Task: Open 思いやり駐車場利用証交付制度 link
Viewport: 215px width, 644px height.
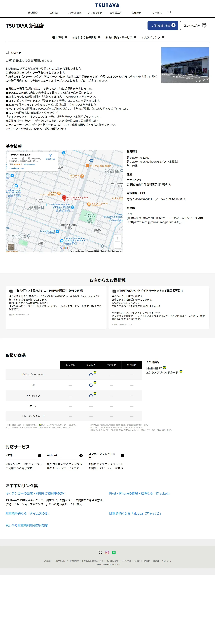Action: [27, 525]
